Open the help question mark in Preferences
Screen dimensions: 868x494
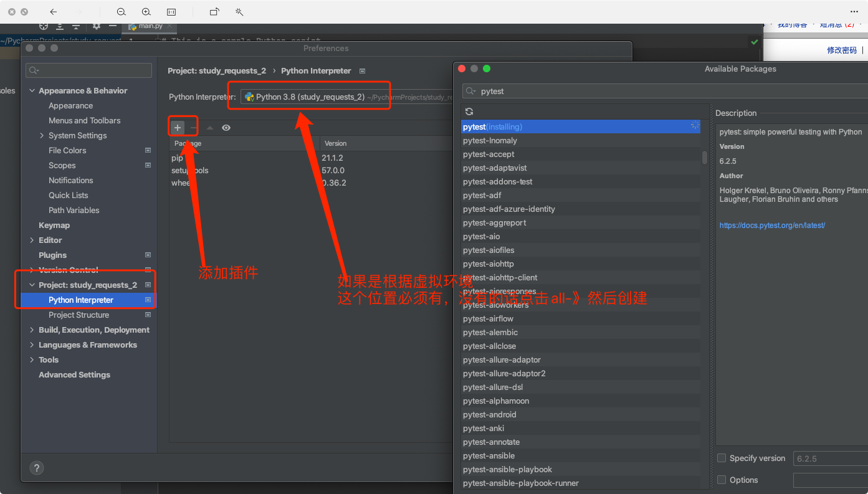pos(37,468)
